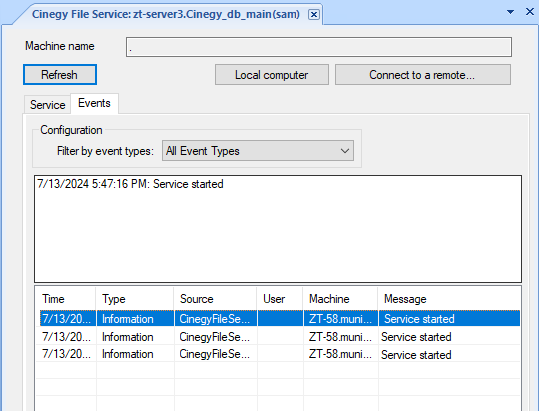Click CinegyFileSe... in the third event row
The image size is (539, 411).
[214, 354]
